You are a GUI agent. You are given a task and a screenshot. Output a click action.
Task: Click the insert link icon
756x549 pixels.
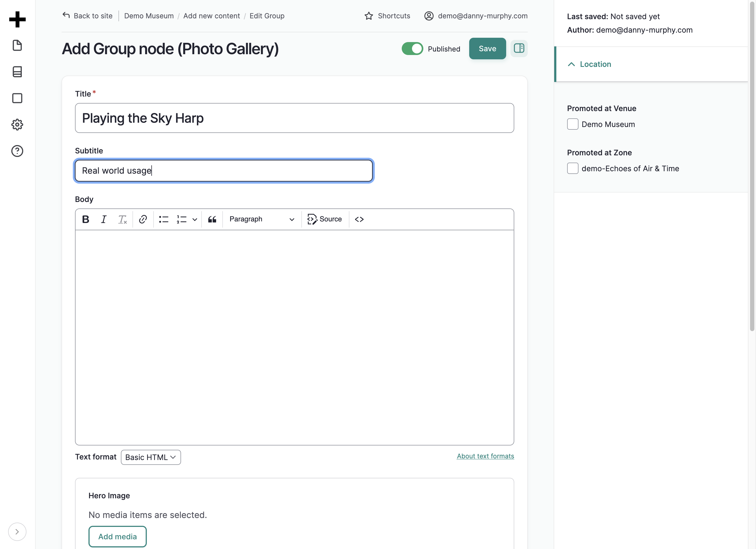(x=143, y=219)
